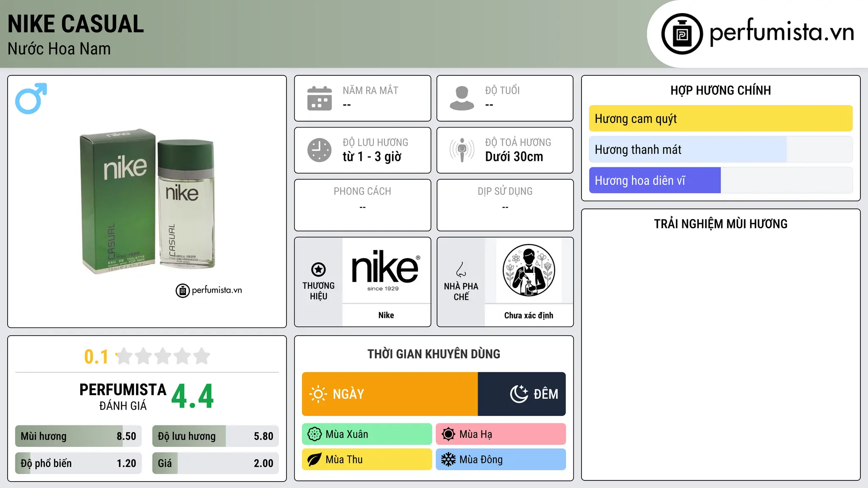Click the light blue Hương thanh mát bar
The height and width of the screenshot is (488, 868).
721,150
